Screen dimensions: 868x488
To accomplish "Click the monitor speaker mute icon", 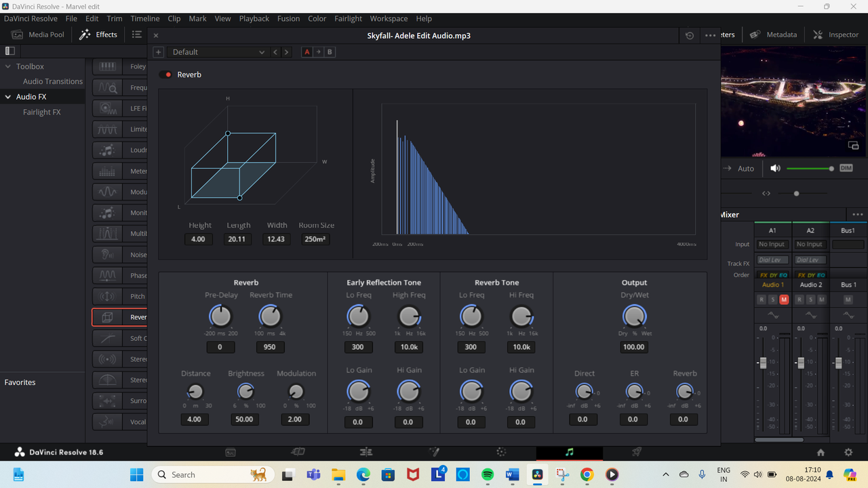I will (x=775, y=168).
